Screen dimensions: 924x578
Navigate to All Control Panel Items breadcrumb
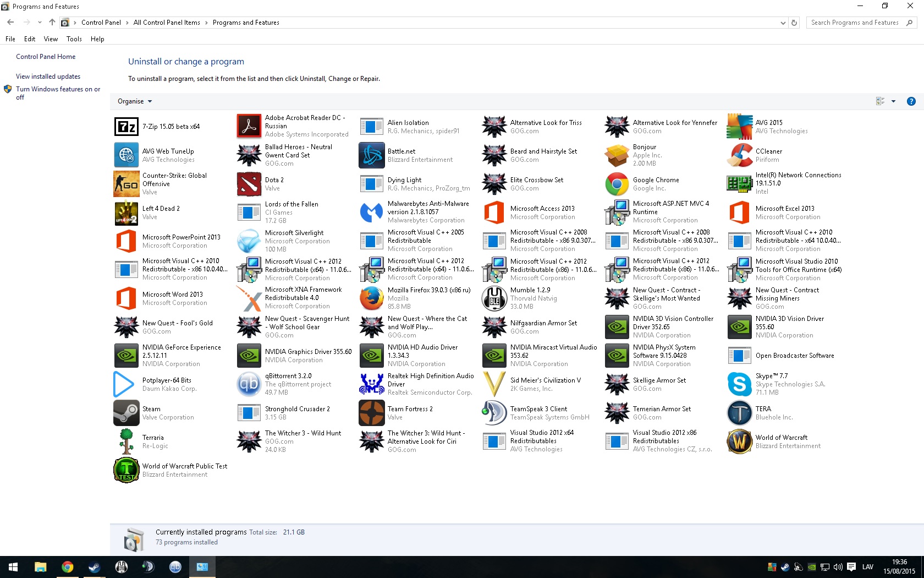click(x=167, y=23)
